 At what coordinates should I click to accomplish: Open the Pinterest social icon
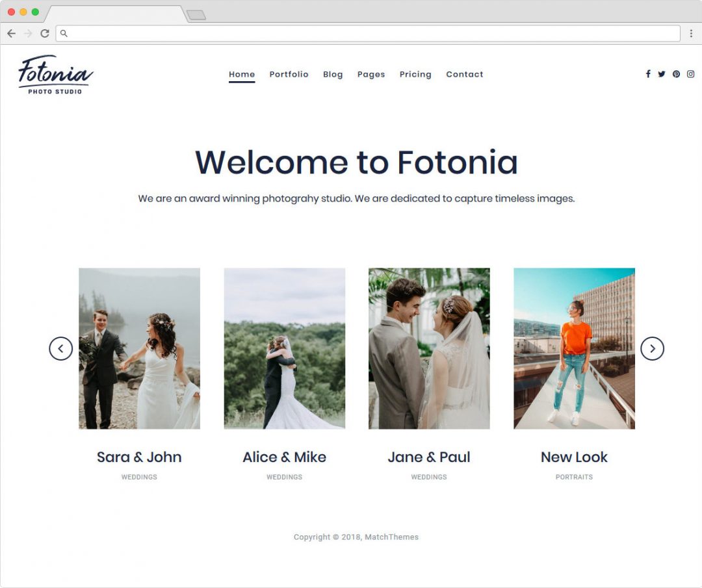click(676, 74)
